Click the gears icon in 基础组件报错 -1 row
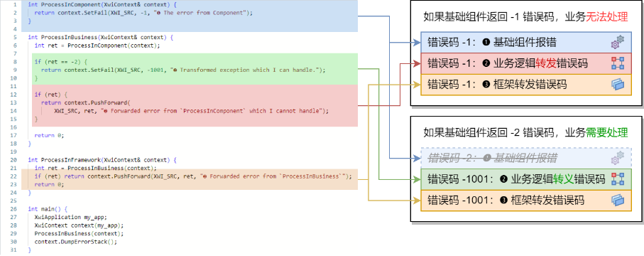The height and width of the screenshot is (256, 644). (x=617, y=42)
